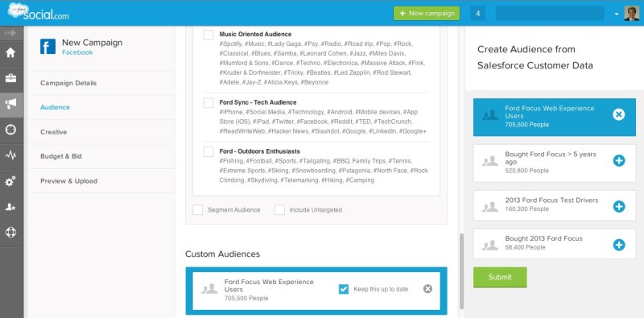Screen dimensions: 644x318
Task: Open the crosshair target sidebar icon
Action: click(x=11, y=130)
